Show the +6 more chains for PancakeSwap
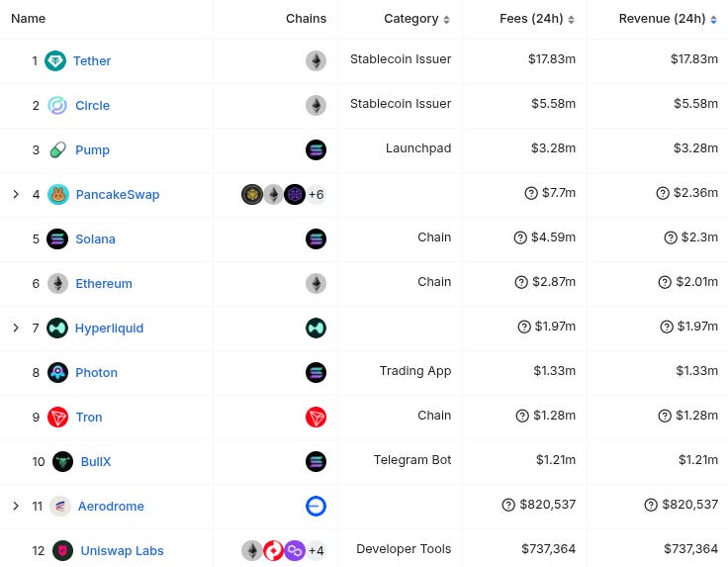The height and width of the screenshot is (567, 728). coord(317,195)
